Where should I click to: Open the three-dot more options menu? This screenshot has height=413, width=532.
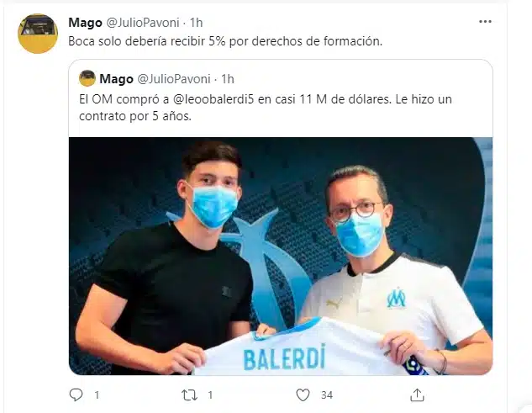point(485,22)
